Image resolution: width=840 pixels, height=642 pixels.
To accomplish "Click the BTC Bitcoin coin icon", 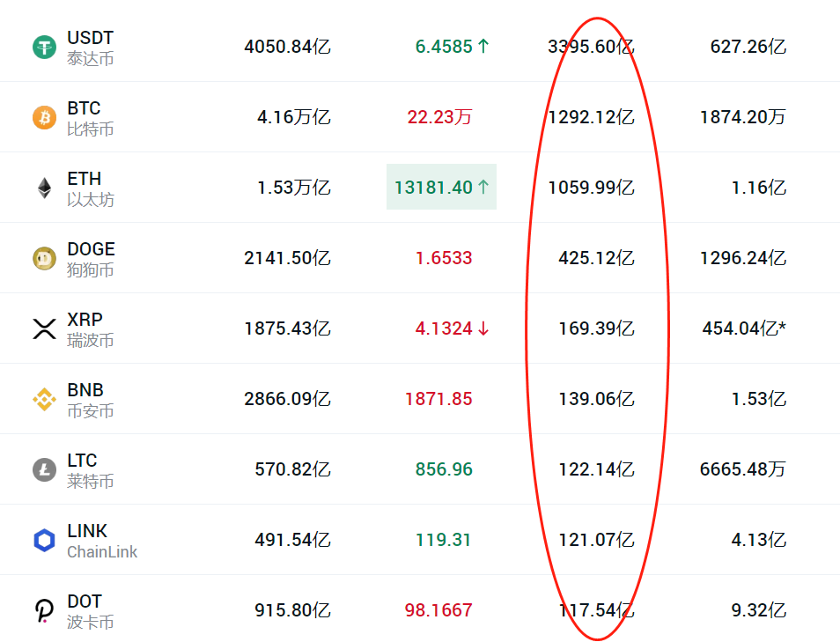I will pyautogui.click(x=44, y=117).
